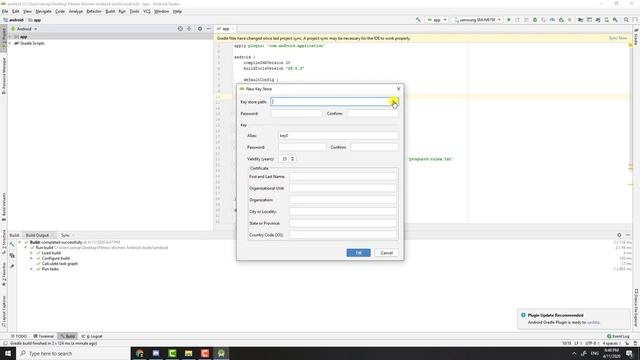Image resolution: width=640 pixels, height=360 pixels.
Task: Open the Build menu
Action: pyautogui.click(x=110, y=11)
